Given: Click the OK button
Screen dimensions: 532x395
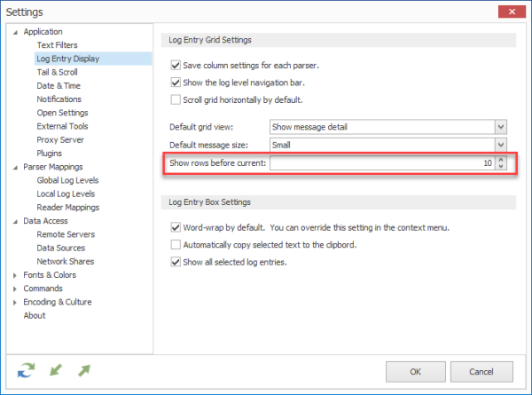Looking at the screenshot, I should [x=416, y=372].
